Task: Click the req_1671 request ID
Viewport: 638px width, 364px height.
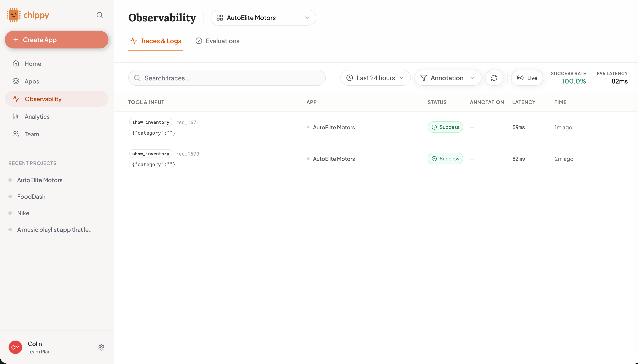Action: (187, 122)
